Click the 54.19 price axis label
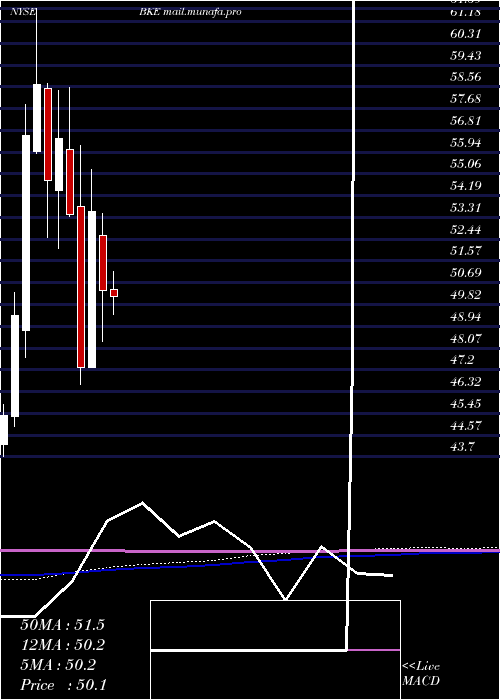 [466, 186]
